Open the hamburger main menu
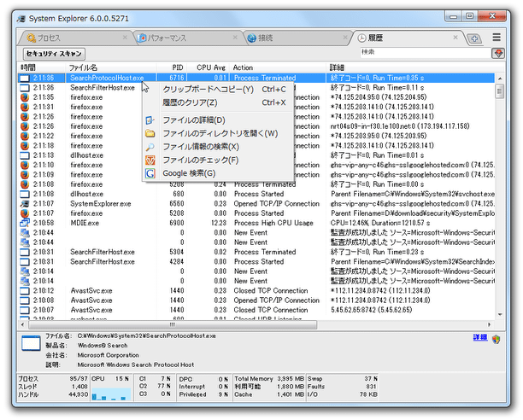523x420 pixels. click(x=497, y=38)
